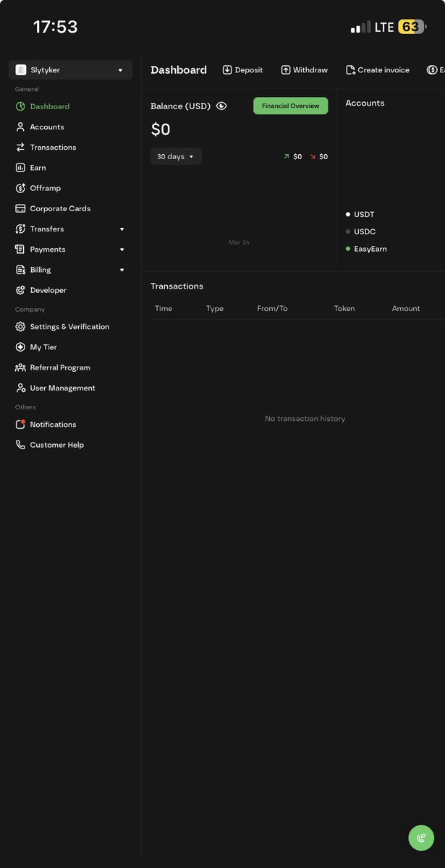Click the Create invoice document icon
445x868 pixels.
350,70
